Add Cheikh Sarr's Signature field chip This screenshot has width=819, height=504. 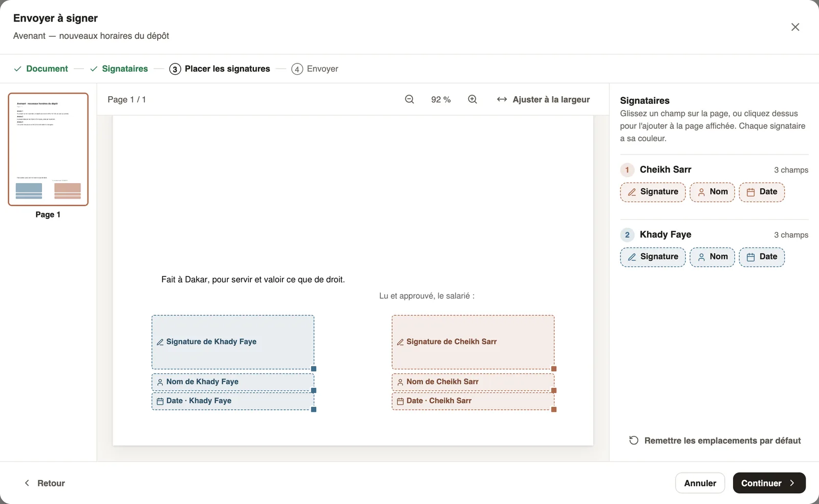point(653,192)
